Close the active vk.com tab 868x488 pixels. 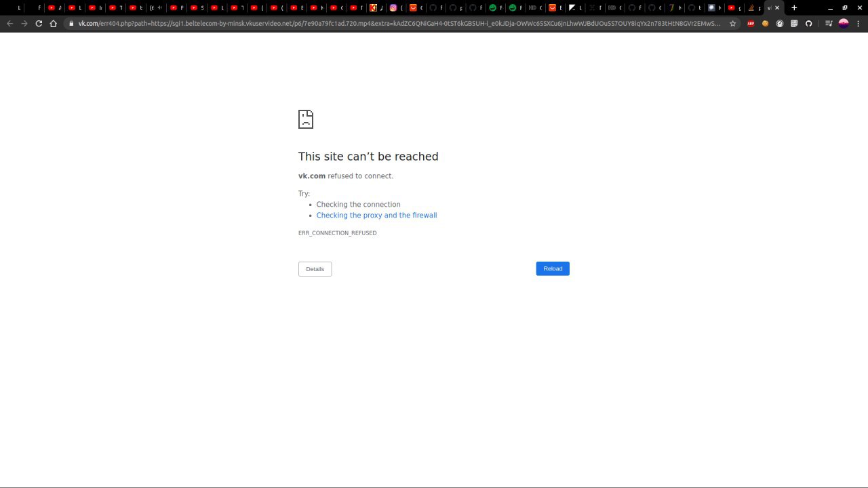[777, 7]
